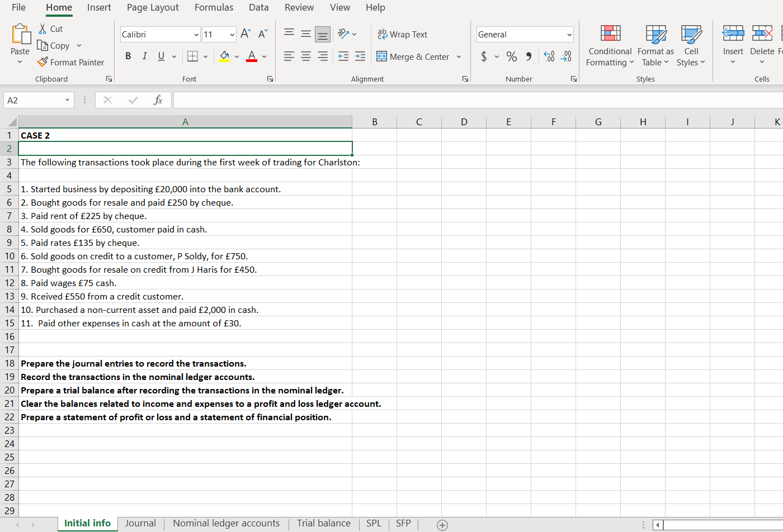Toggle bottom vertical alignment
The width and height of the screenshot is (783, 532).
point(323,34)
